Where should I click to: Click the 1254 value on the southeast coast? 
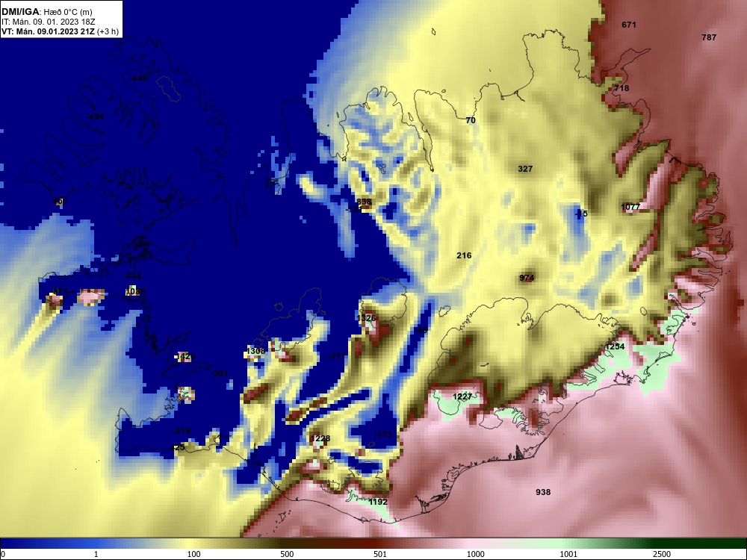pos(615,346)
